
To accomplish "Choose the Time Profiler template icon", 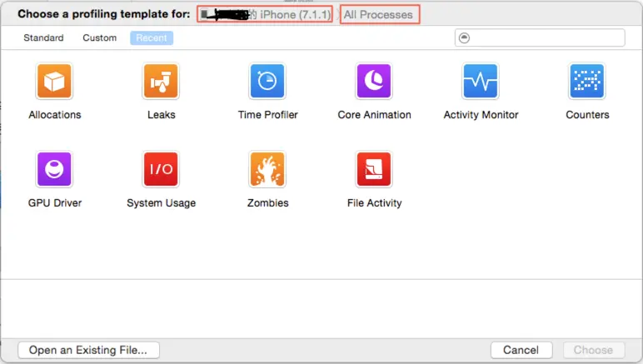I will [x=267, y=81].
